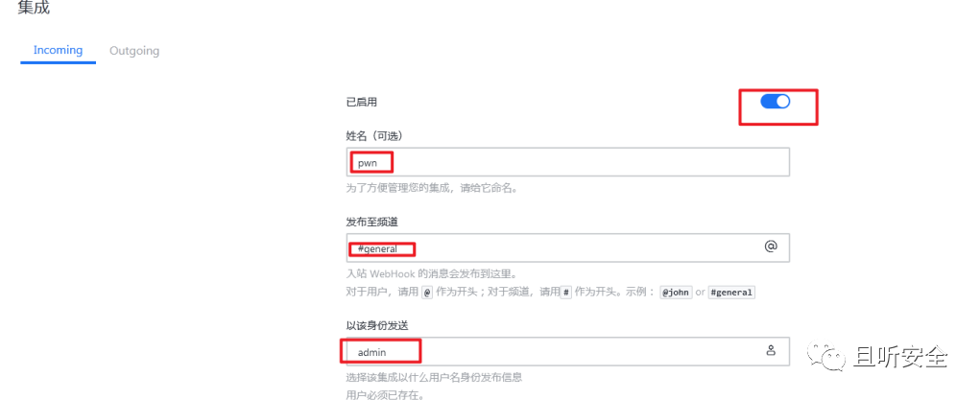Screen dimensions: 980x400
Task: Switch to the Incoming tab
Action: [59, 50]
